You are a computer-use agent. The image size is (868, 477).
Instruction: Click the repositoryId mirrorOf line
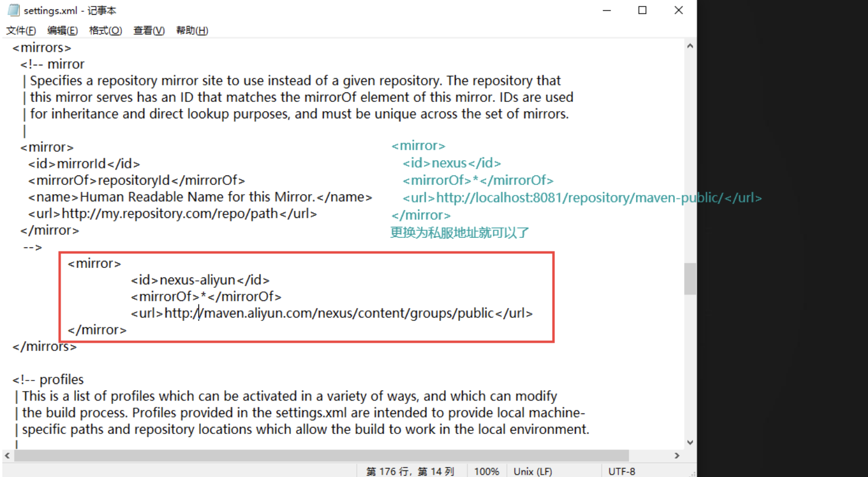click(x=136, y=180)
